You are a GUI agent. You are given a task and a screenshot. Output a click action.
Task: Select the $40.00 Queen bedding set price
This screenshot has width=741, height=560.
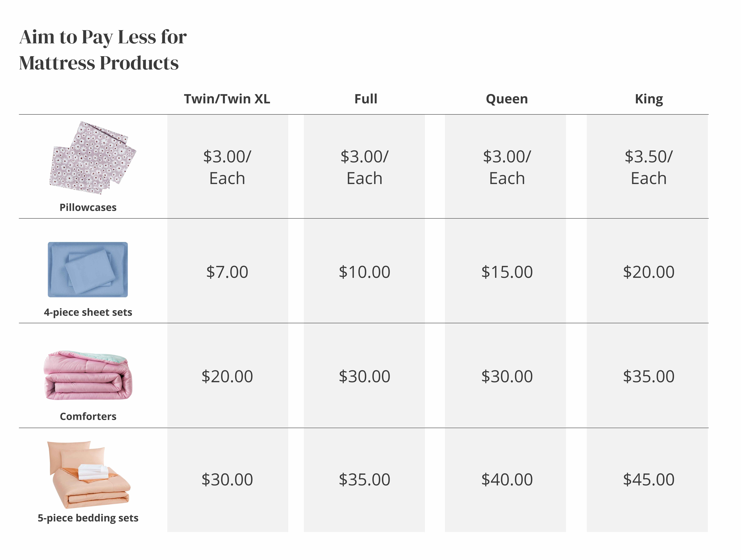[x=507, y=480]
